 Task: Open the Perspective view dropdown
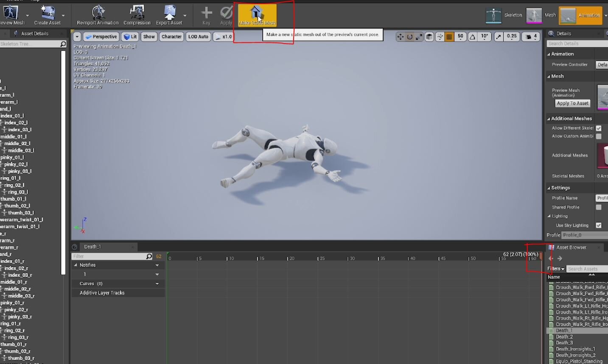[101, 36]
